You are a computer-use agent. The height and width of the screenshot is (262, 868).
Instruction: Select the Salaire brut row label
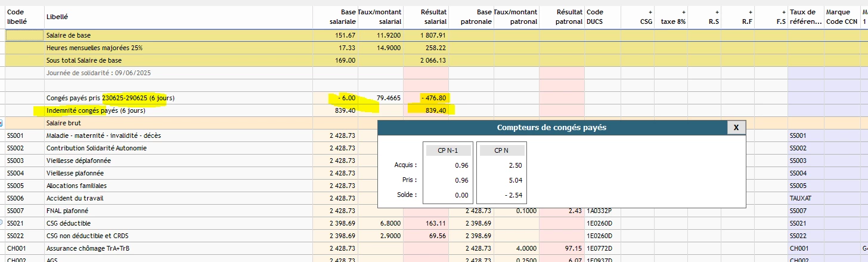click(64, 123)
